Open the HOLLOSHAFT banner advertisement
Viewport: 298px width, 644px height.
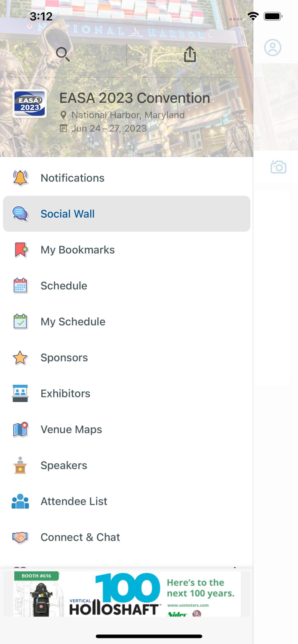(x=126, y=594)
